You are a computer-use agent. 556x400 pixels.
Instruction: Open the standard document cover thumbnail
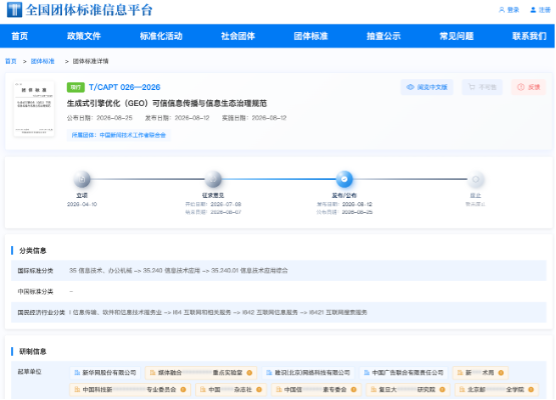click(x=34, y=109)
